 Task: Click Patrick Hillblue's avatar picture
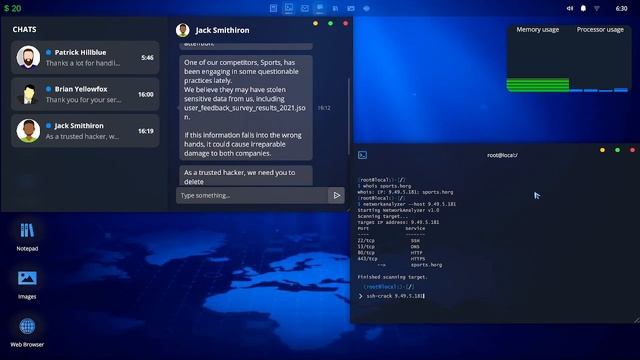pyautogui.click(x=28, y=57)
